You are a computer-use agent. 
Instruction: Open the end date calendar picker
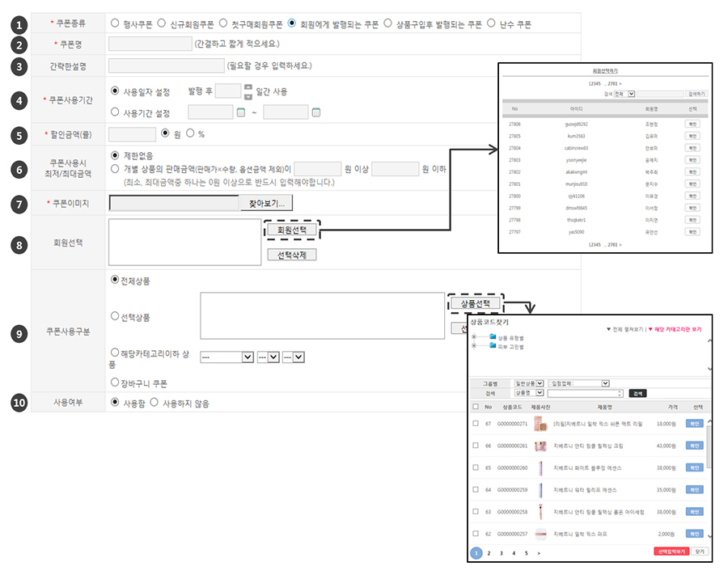click(x=316, y=112)
